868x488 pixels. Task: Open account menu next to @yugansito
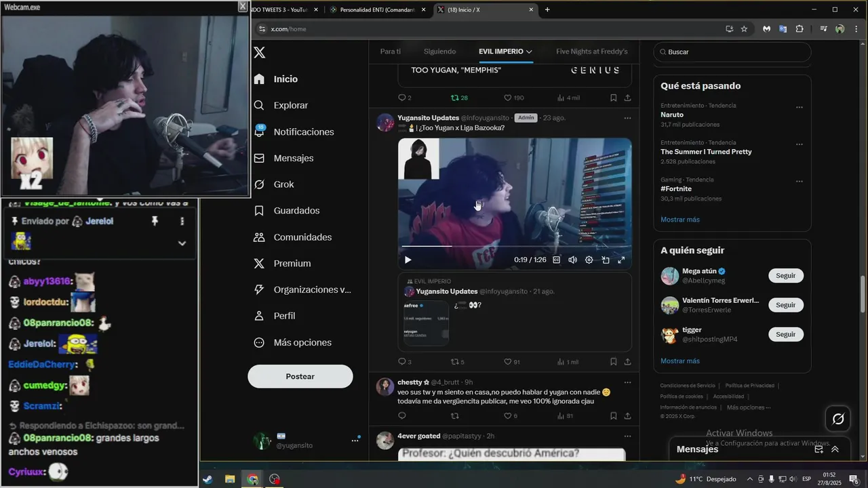coord(355,441)
